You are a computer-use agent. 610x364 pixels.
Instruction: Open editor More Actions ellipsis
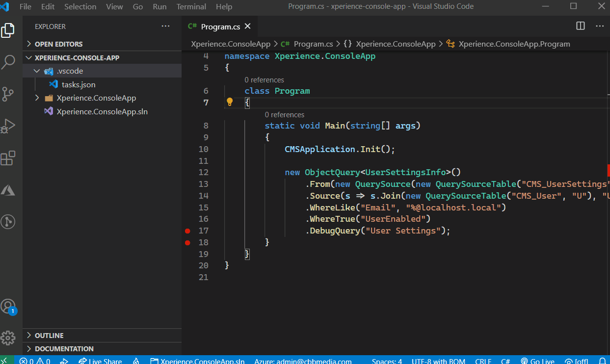pyautogui.click(x=600, y=26)
